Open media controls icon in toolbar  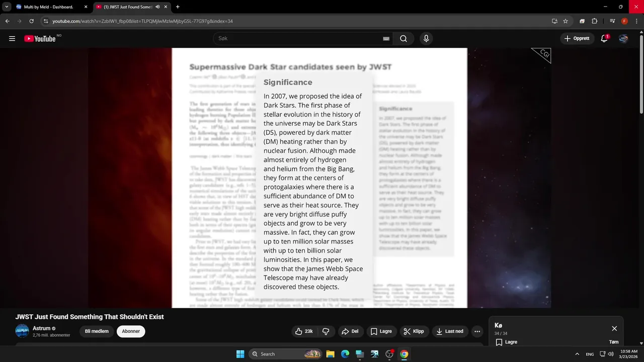point(612,21)
